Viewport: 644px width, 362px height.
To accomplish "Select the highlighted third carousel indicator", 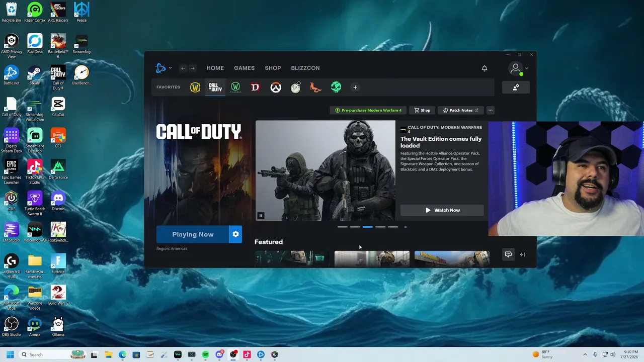I will [368, 227].
